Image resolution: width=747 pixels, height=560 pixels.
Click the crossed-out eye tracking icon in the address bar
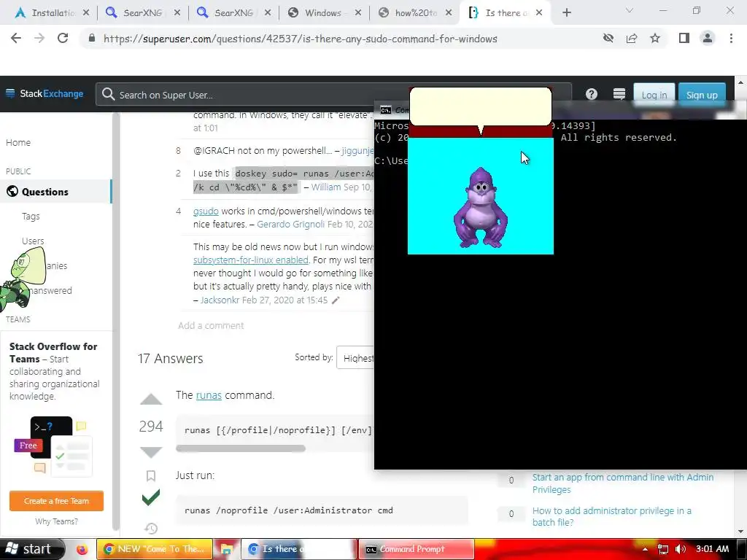(608, 38)
